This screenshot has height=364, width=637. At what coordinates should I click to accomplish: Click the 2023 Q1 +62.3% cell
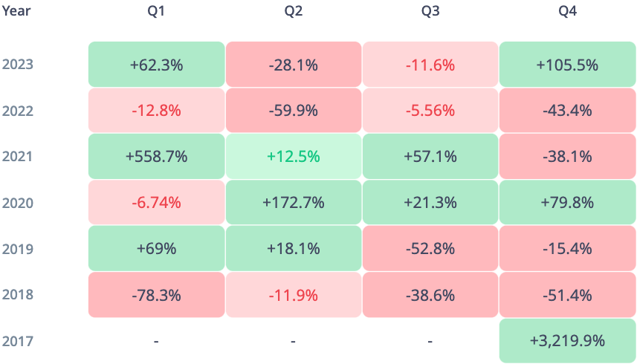click(x=156, y=65)
